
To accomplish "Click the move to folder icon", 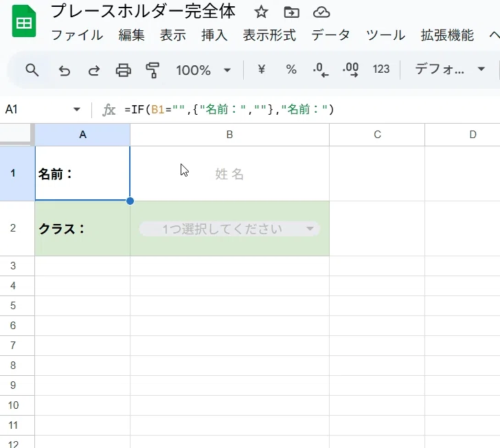I will [x=291, y=12].
